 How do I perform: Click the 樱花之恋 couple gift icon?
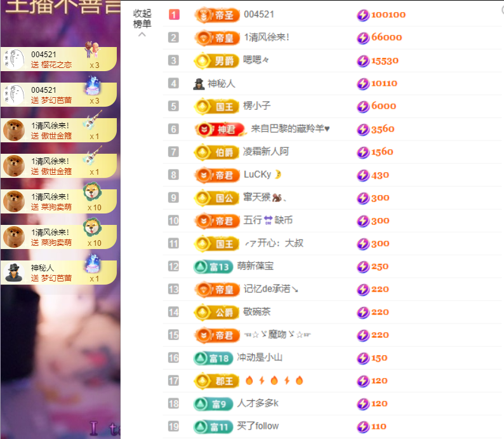(92, 49)
